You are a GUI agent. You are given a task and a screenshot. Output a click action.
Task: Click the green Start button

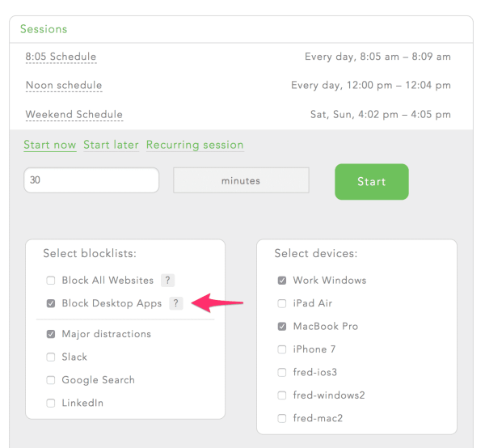tap(372, 182)
